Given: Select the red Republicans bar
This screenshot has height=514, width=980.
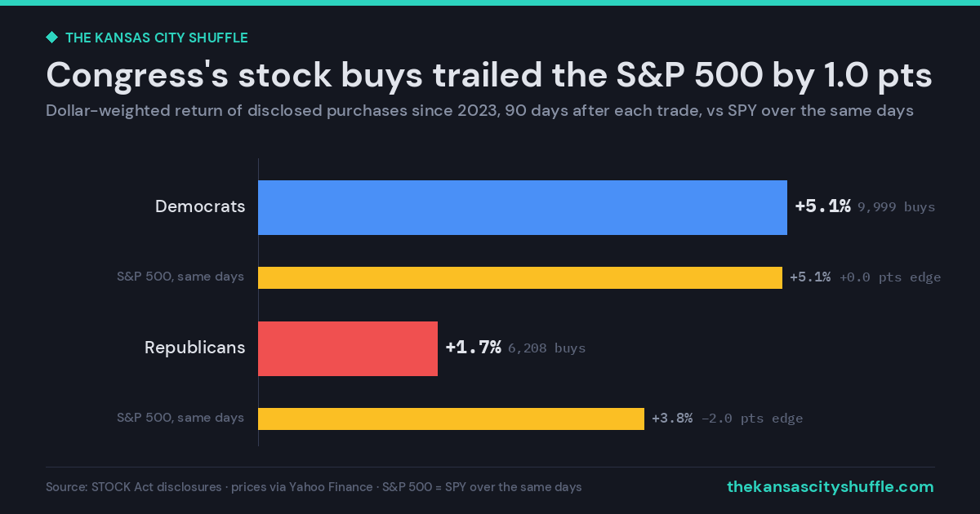Looking at the screenshot, I should [x=348, y=348].
